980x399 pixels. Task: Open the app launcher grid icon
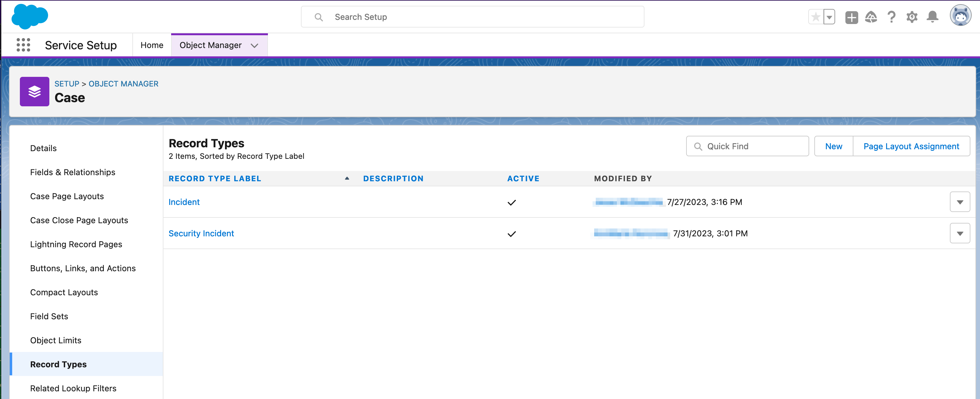coord(23,45)
